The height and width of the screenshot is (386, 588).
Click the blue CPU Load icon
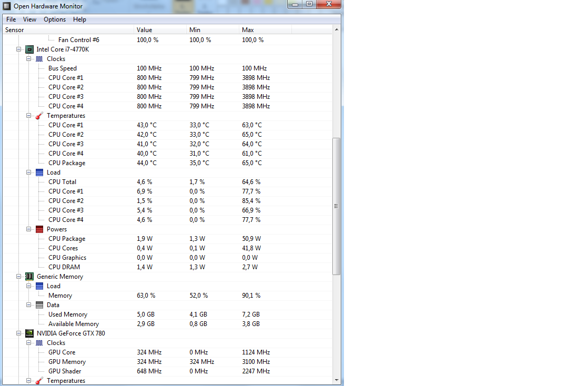coord(39,172)
